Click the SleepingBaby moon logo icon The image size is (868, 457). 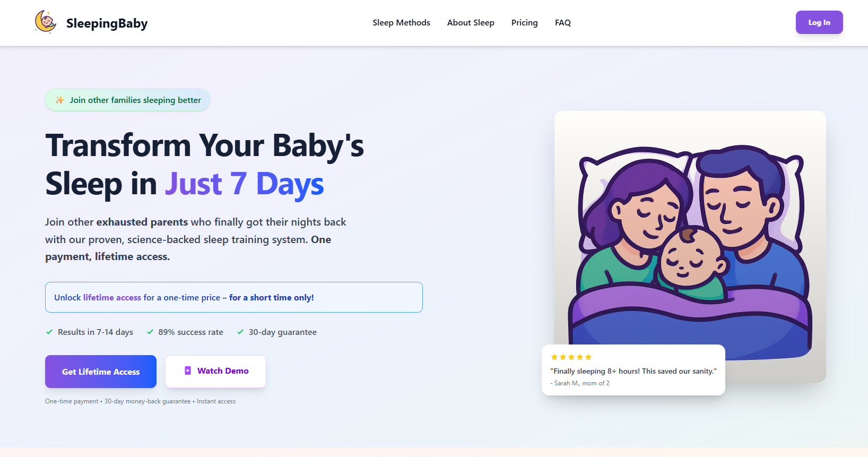point(46,22)
